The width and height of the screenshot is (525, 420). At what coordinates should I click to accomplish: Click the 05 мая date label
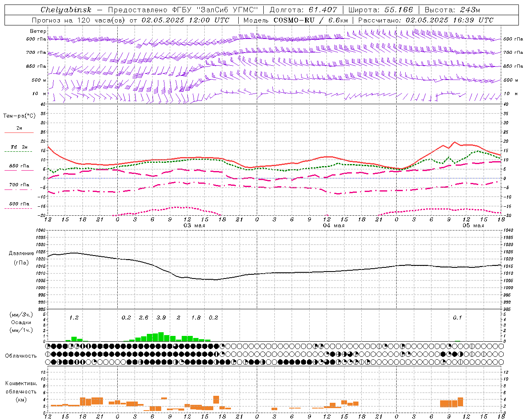tap(473, 226)
